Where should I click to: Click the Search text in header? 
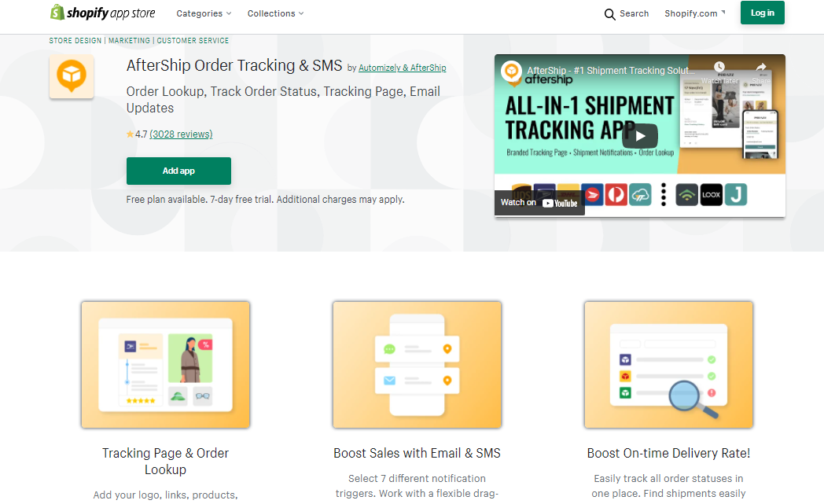[634, 13]
